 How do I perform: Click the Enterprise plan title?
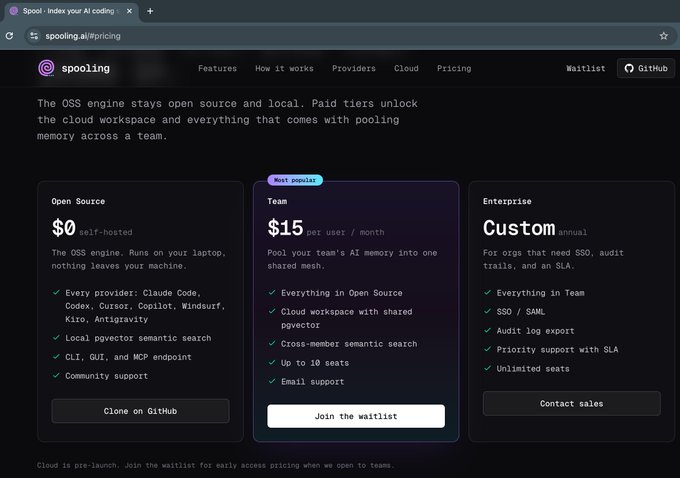click(x=507, y=201)
